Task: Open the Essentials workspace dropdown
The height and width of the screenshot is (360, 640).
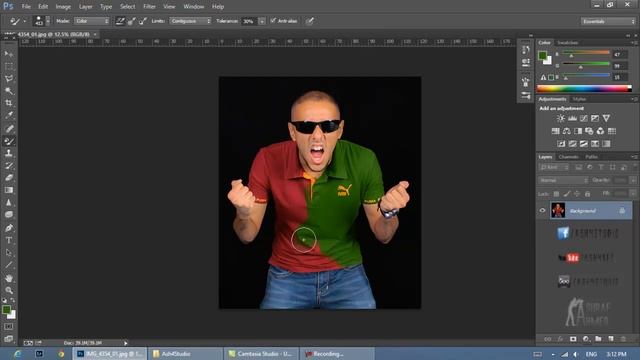Action: [608, 21]
